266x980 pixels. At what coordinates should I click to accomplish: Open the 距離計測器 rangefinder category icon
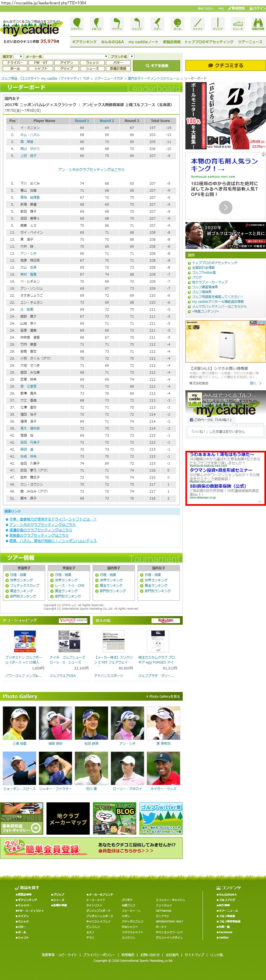(258, 24)
